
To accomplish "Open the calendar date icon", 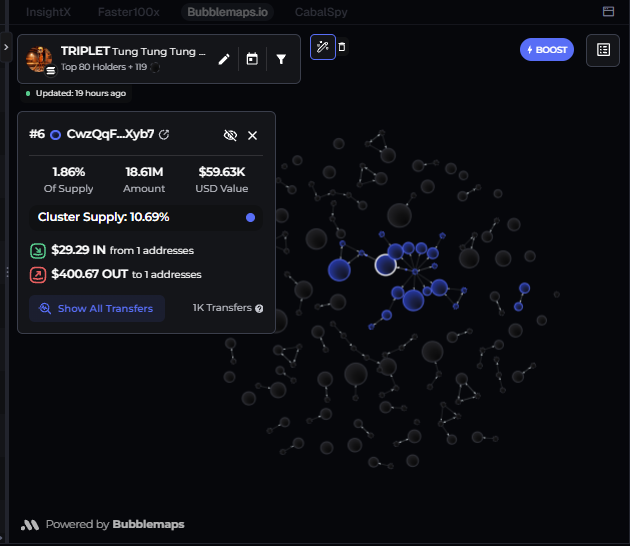I will click(252, 59).
